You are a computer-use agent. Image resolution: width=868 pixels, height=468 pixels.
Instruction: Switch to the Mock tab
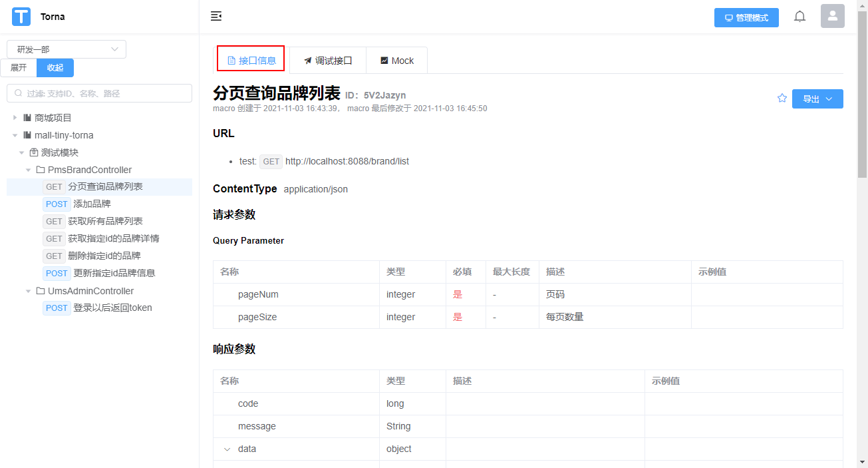(397, 61)
